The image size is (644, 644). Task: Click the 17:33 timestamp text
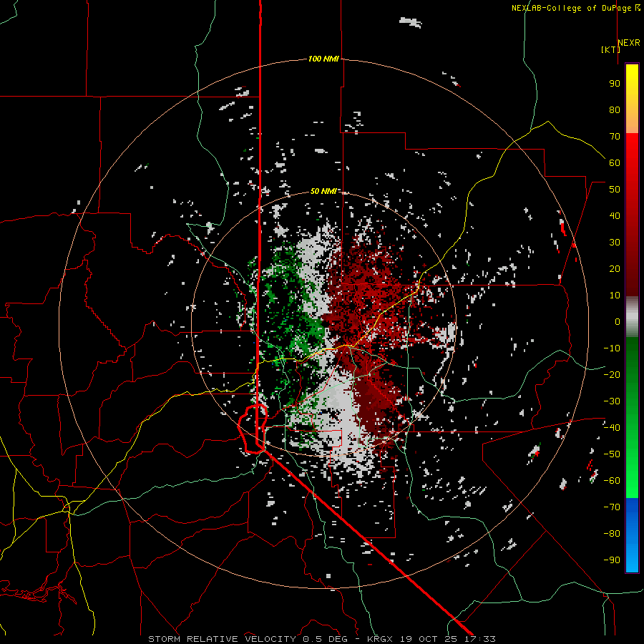click(x=480, y=639)
